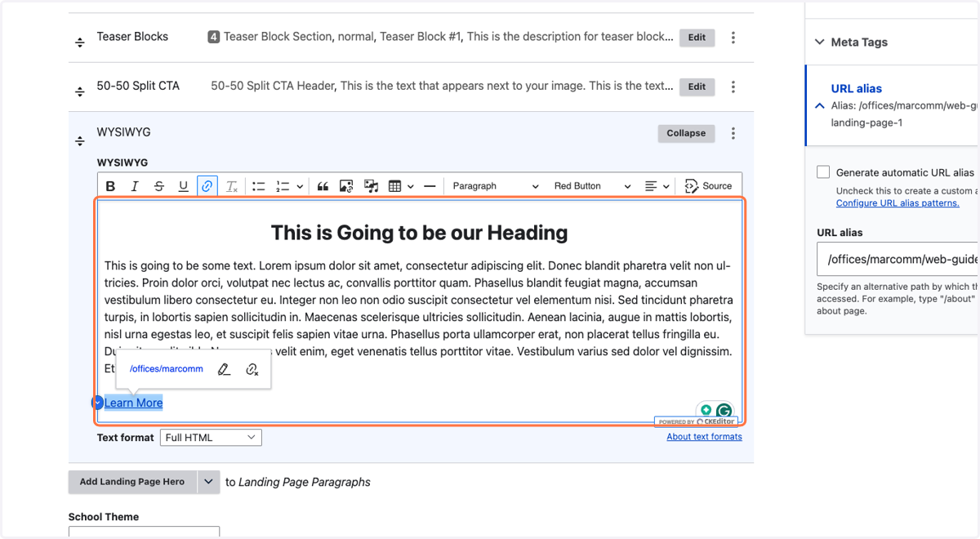Open the table options dropdown arrow

tap(411, 186)
